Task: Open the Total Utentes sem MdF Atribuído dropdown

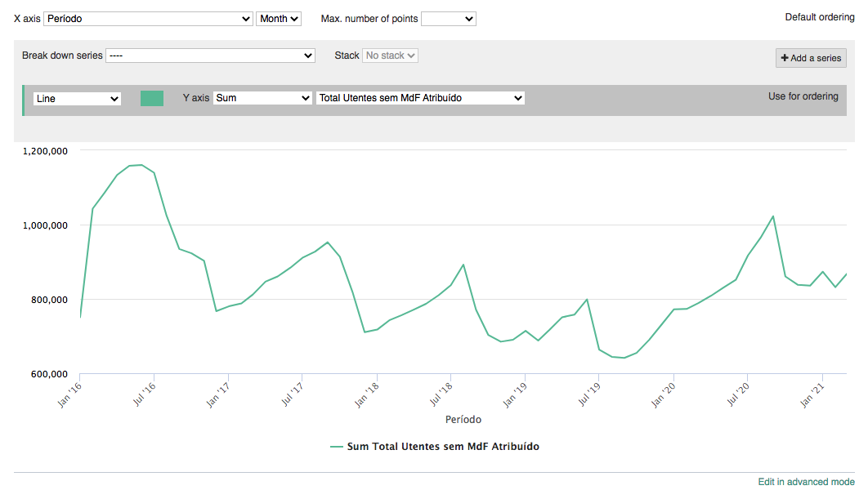Action: pyautogui.click(x=420, y=98)
